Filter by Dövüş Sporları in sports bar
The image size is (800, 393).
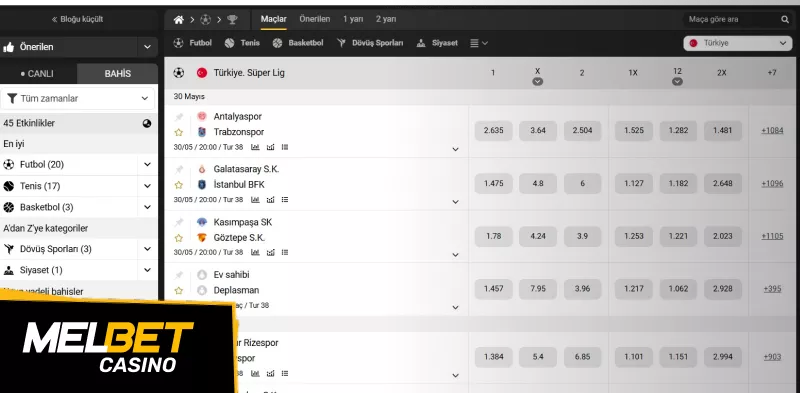coord(370,43)
